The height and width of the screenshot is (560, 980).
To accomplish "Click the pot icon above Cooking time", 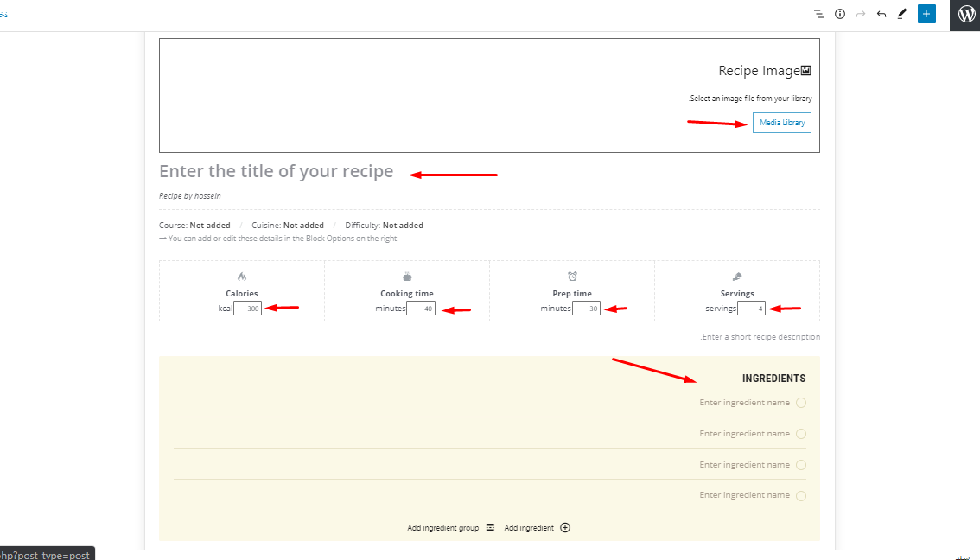I will (407, 277).
